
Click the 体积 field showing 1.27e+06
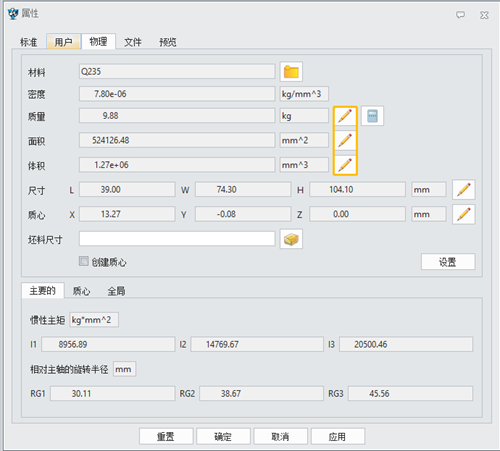point(177,165)
